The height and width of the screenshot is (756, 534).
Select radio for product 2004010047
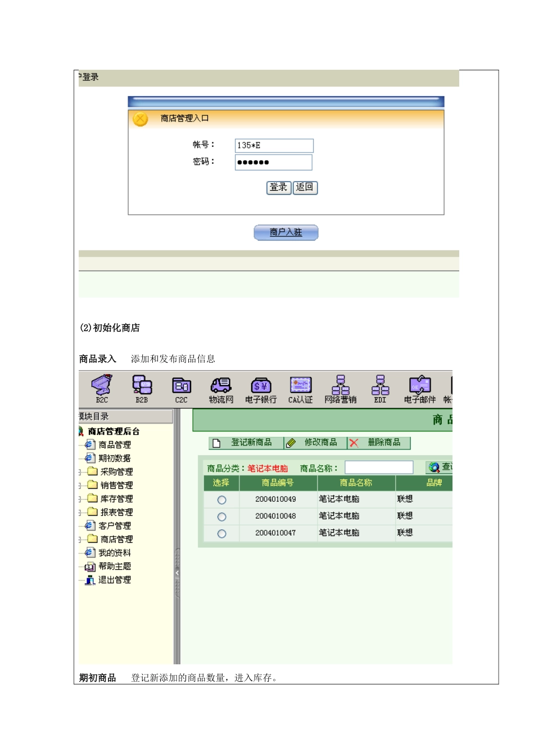tap(222, 534)
